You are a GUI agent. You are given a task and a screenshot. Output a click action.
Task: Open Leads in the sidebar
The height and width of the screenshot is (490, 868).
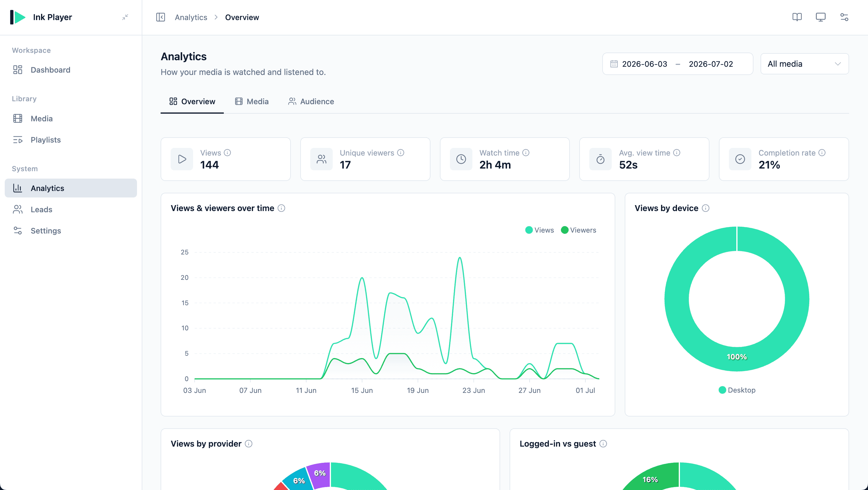coord(71,209)
